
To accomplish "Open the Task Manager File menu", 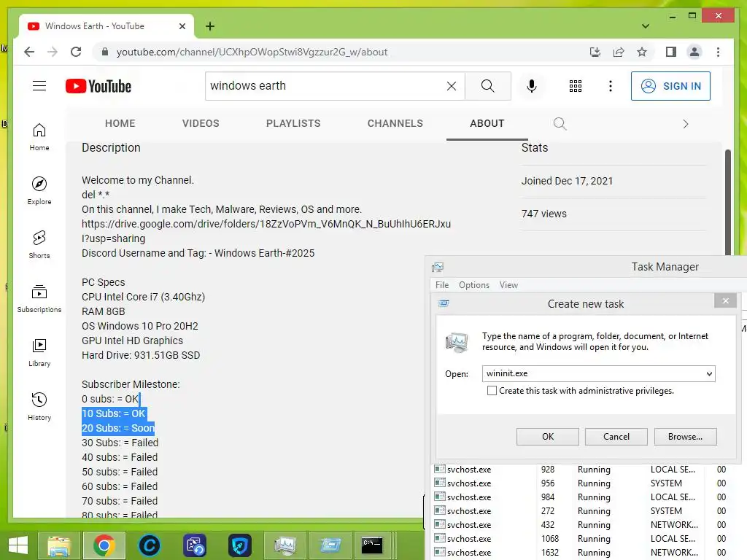I will [441, 285].
